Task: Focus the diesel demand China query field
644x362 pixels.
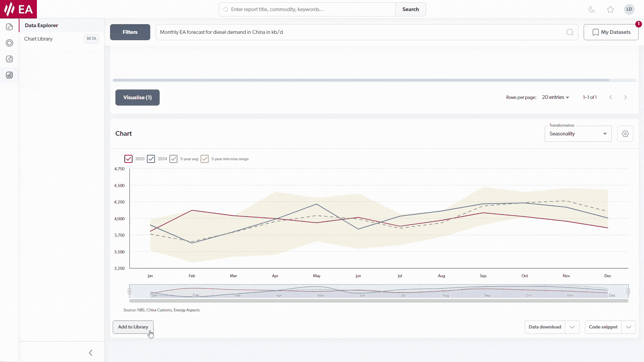Action: point(367,32)
